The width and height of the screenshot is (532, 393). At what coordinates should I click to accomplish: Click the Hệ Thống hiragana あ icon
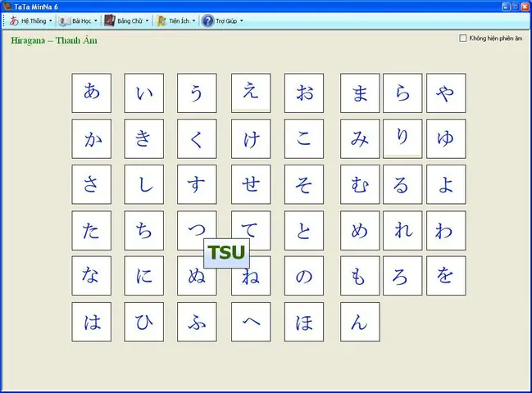tap(14, 21)
